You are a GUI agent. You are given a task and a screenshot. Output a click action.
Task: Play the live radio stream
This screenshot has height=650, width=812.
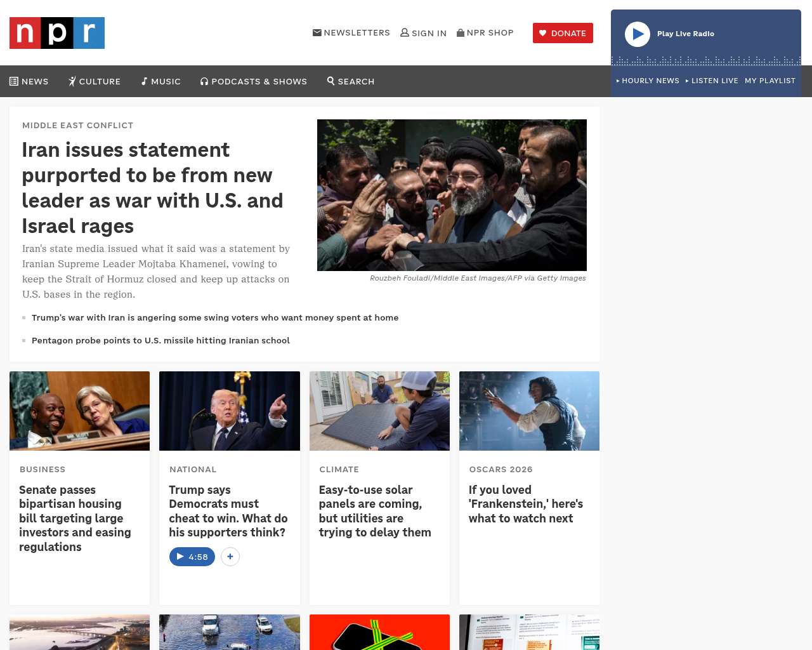pyautogui.click(x=638, y=34)
